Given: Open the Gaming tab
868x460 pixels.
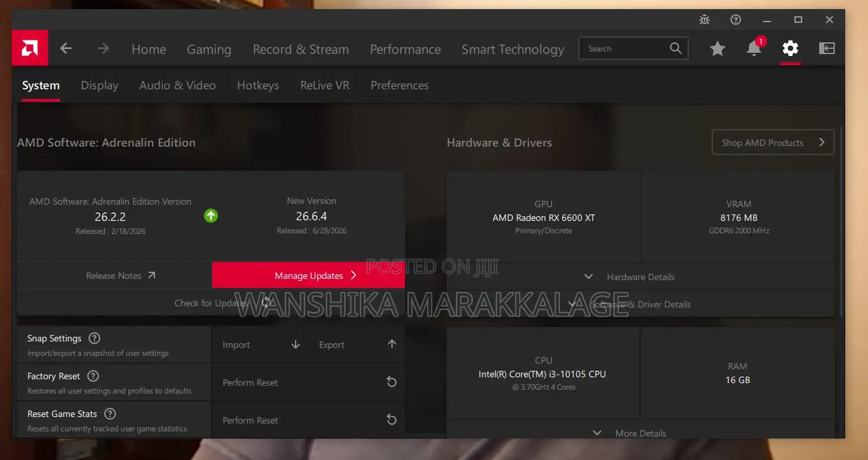Looking at the screenshot, I should click(x=209, y=49).
